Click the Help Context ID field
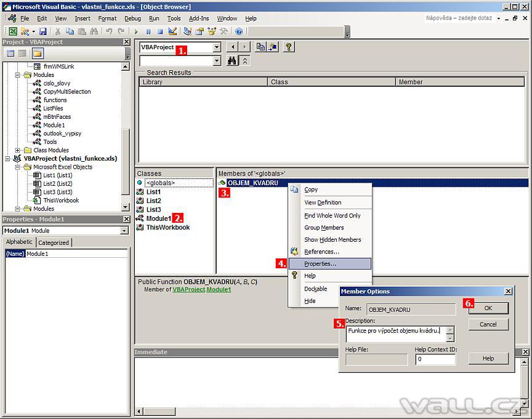Viewport: 532px width, 419px height. tap(435, 359)
